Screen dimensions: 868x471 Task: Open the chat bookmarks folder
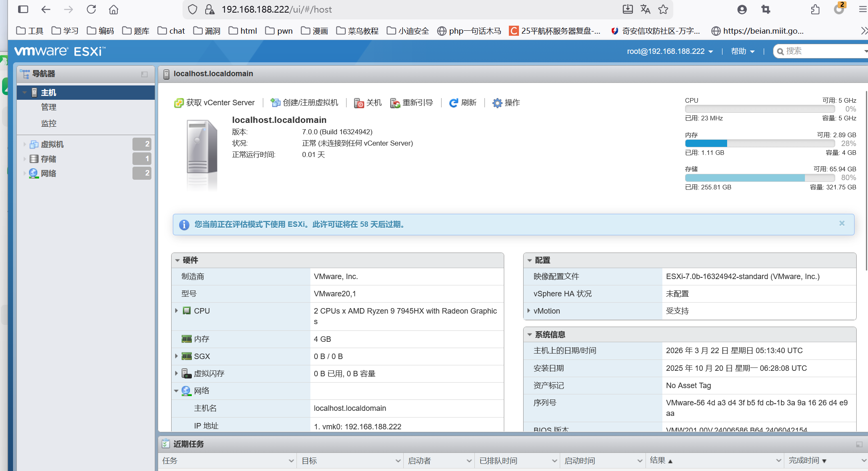171,31
